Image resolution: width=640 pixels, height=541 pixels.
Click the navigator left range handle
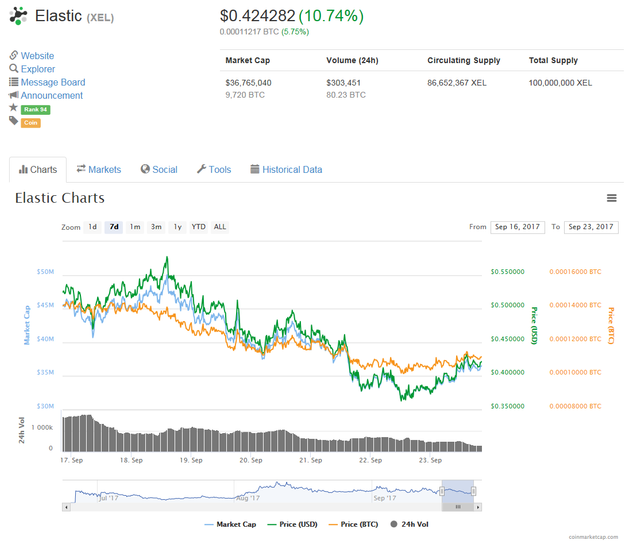pos(442,491)
